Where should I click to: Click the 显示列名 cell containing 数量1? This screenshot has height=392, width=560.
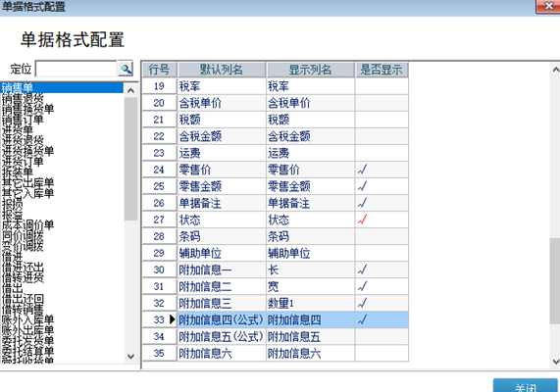point(310,303)
